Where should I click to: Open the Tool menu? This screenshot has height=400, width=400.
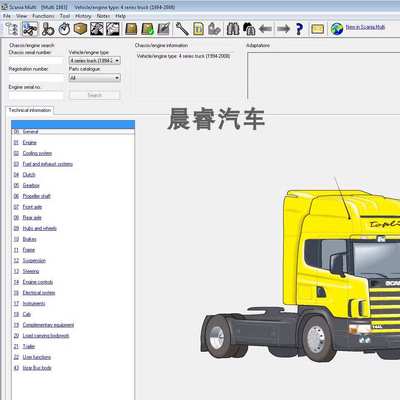(x=65, y=16)
